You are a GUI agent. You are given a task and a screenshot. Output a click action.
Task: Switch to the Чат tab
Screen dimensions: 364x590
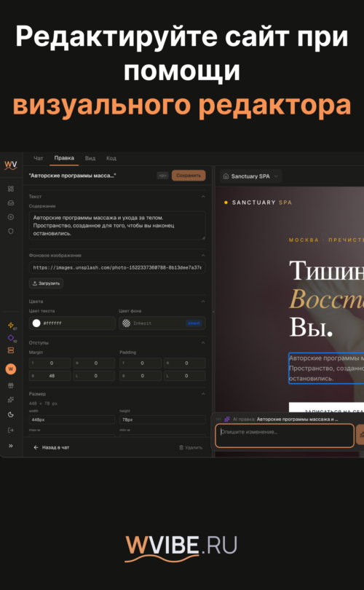pos(39,158)
